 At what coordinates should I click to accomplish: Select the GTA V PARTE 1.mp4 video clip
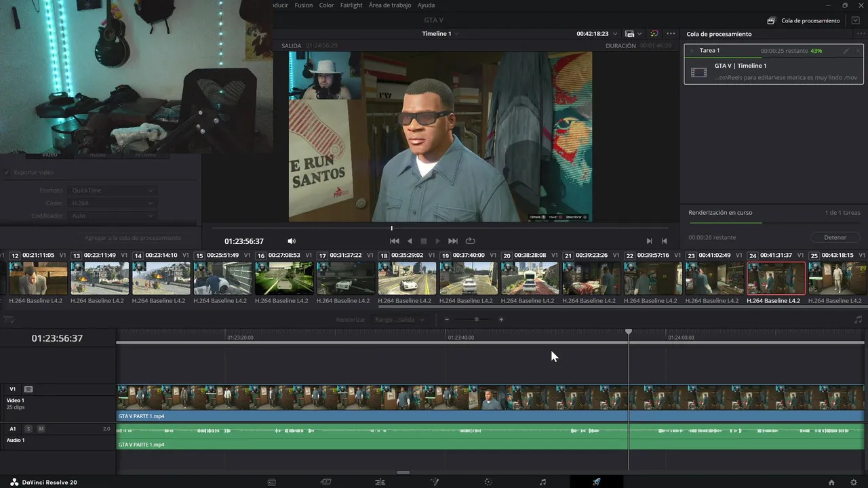(x=490, y=403)
